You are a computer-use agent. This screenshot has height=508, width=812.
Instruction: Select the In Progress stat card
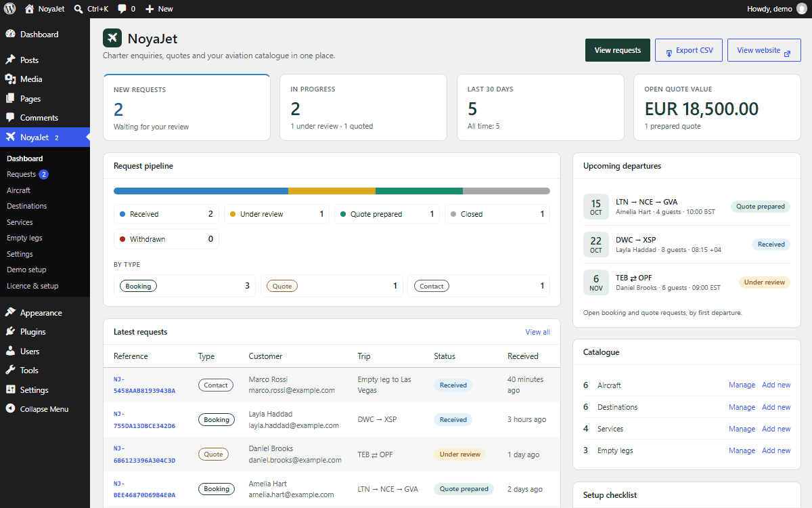pos(363,107)
